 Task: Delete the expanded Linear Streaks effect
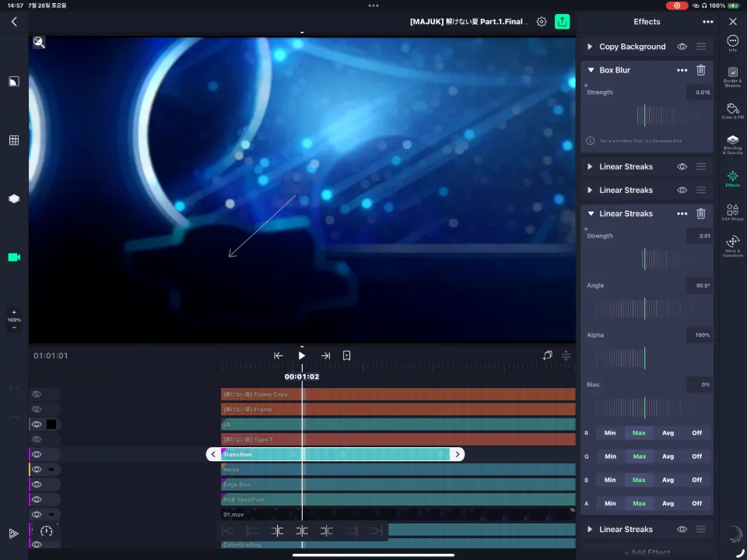[701, 213]
